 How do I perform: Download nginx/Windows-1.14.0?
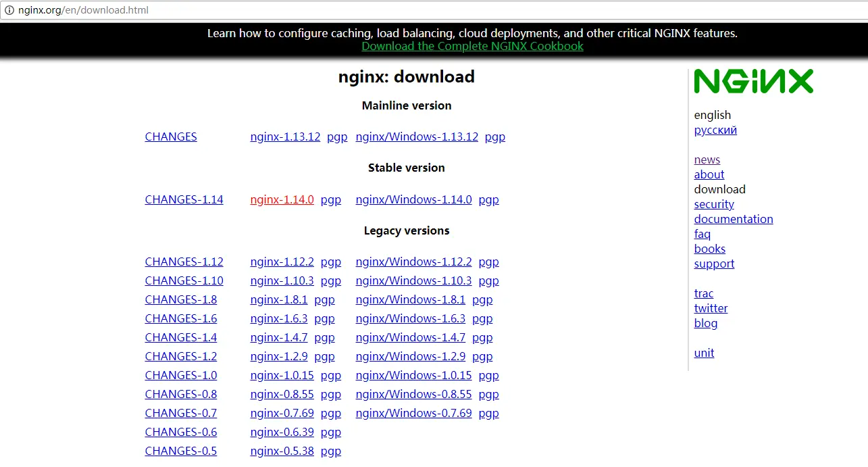pos(413,199)
